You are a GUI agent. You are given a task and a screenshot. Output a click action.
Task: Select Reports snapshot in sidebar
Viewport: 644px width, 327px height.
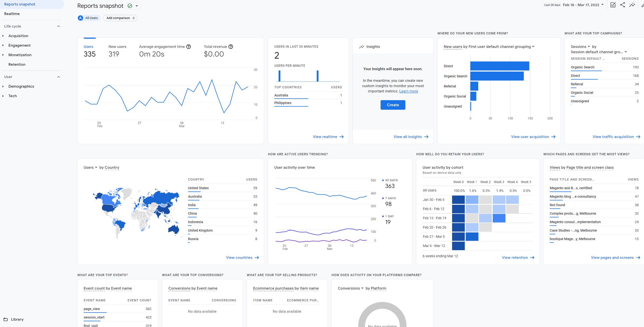pyautogui.click(x=32, y=4)
